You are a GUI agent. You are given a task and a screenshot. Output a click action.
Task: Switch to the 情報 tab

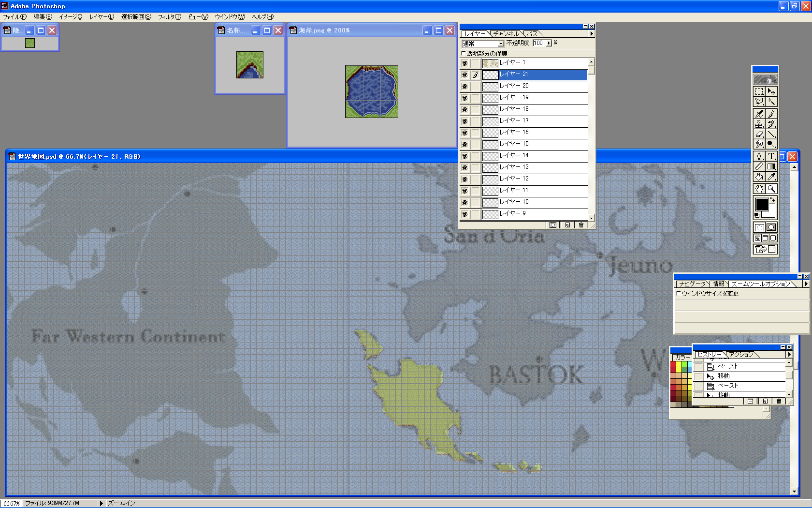pyautogui.click(x=719, y=284)
